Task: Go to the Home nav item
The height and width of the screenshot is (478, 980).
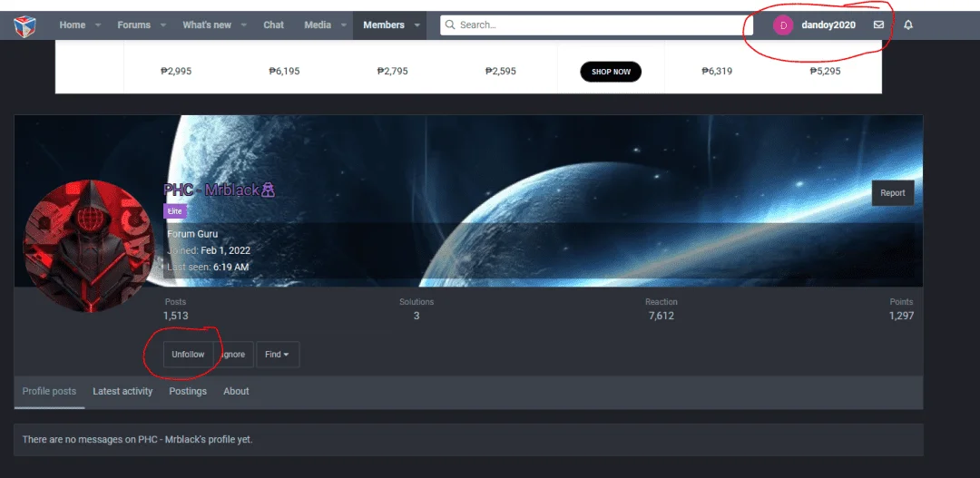Action: coord(72,25)
